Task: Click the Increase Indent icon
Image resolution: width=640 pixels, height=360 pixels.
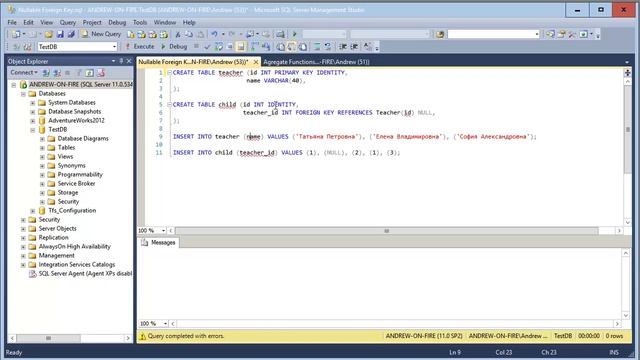Action: 354,47
